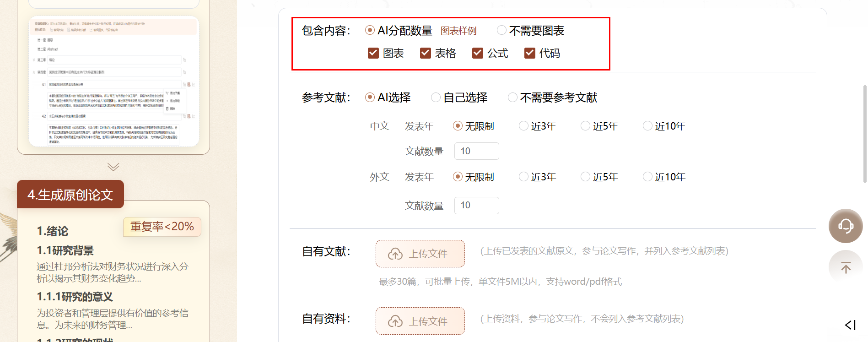Expand the double chevron below thumbnail
This screenshot has width=868, height=342.
tap(113, 167)
